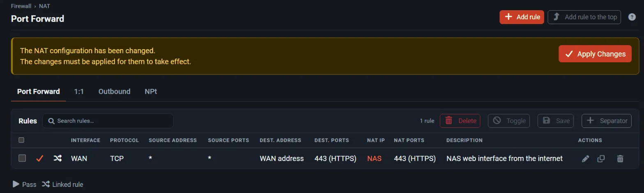Screen dimensions: 644x193
Task: Go to NAT in the breadcrumb
Action: coord(44,6)
